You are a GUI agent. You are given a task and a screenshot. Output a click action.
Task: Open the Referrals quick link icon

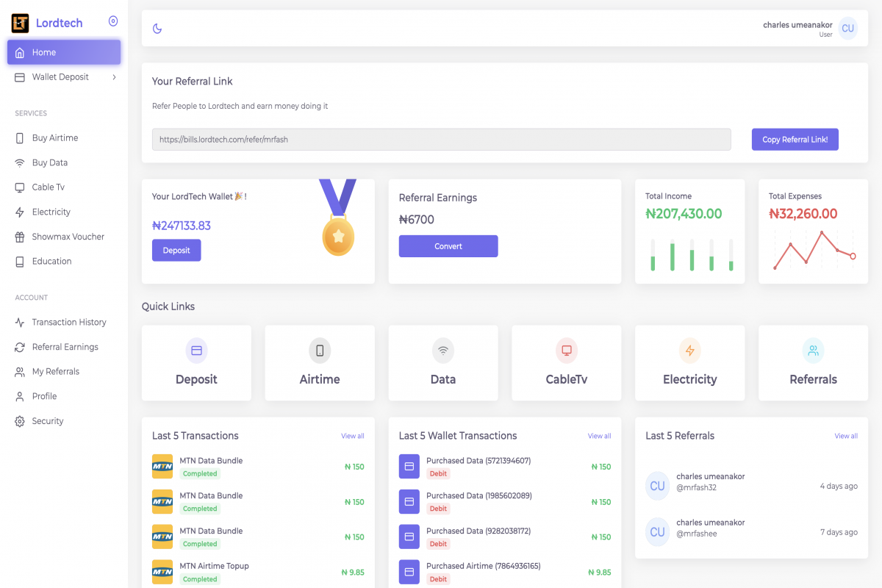(813, 351)
